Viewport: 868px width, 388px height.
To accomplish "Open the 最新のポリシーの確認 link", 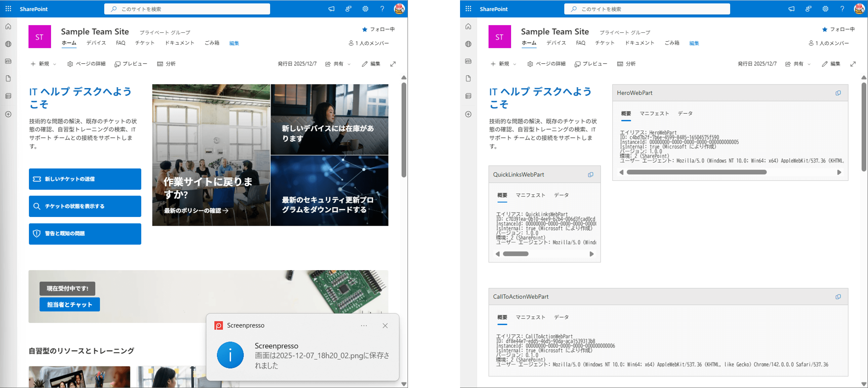I will 196,211.
